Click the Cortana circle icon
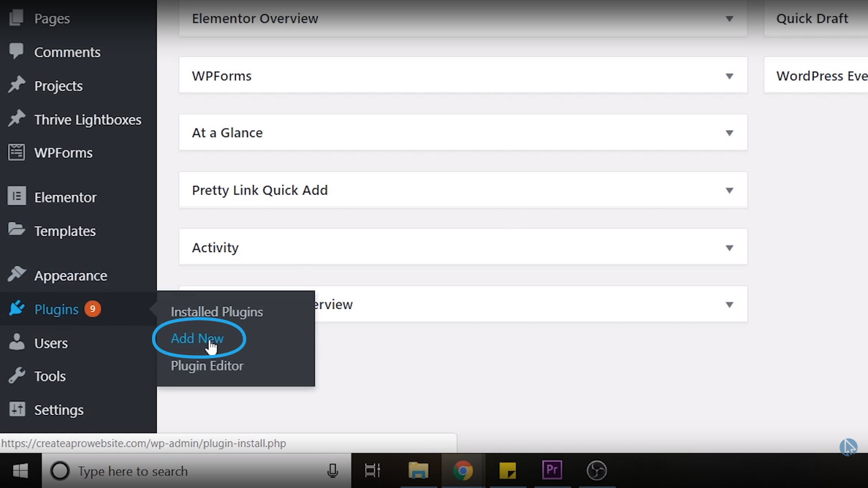 pos(60,471)
